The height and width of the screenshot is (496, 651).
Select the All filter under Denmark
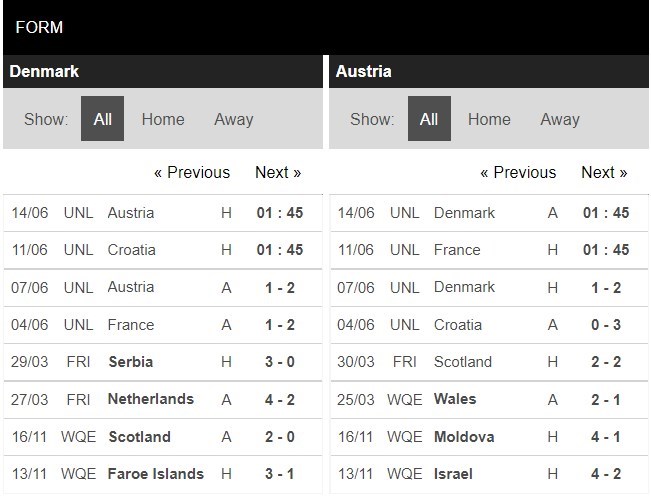pyautogui.click(x=102, y=119)
